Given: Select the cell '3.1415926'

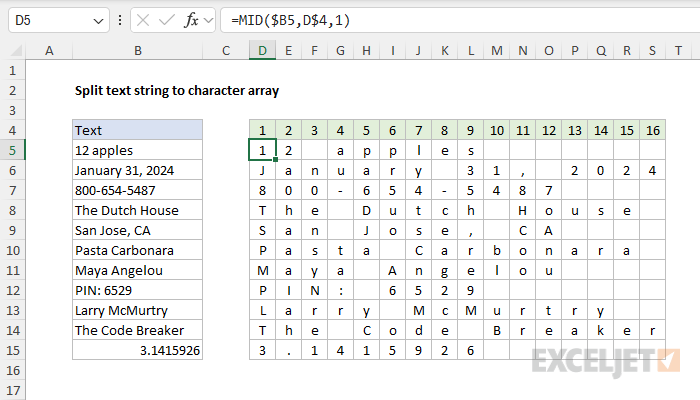Looking at the screenshot, I should pos(138,350).
